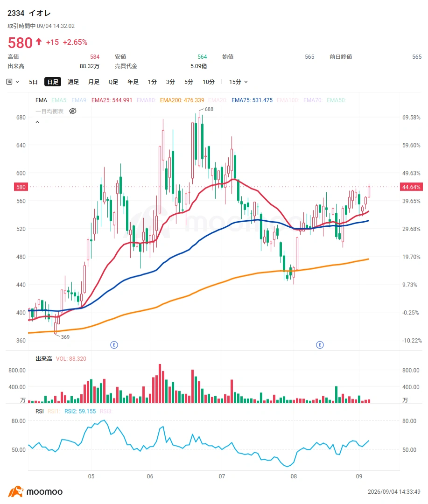
Task: Toggle the EMA5 indicator label
Action: click(59, 100)
